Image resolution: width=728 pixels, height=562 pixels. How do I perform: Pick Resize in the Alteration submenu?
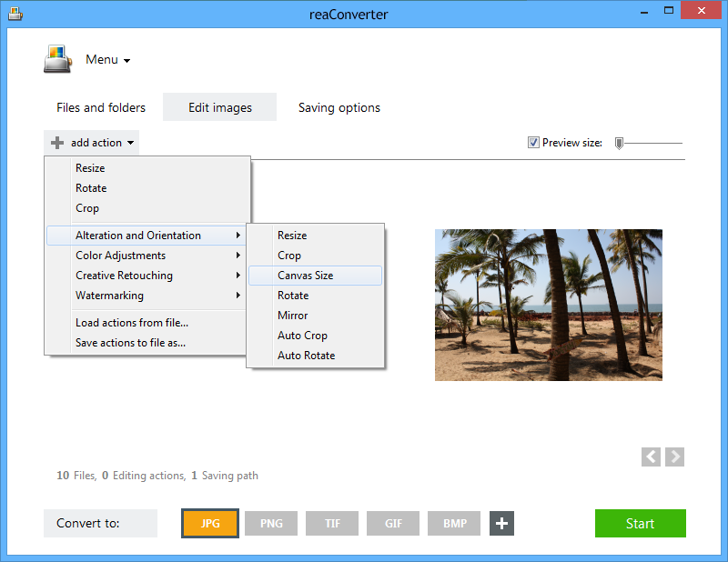[315, 236]
